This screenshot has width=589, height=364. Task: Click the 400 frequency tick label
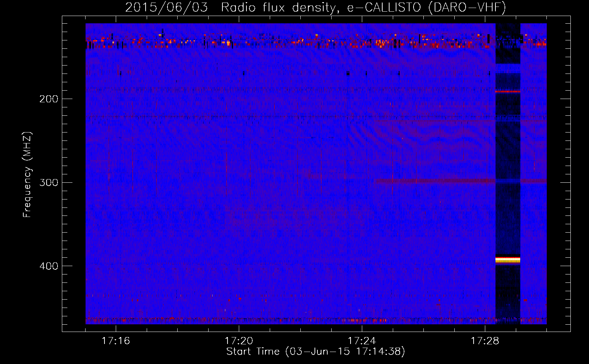[x=49, y=266]
